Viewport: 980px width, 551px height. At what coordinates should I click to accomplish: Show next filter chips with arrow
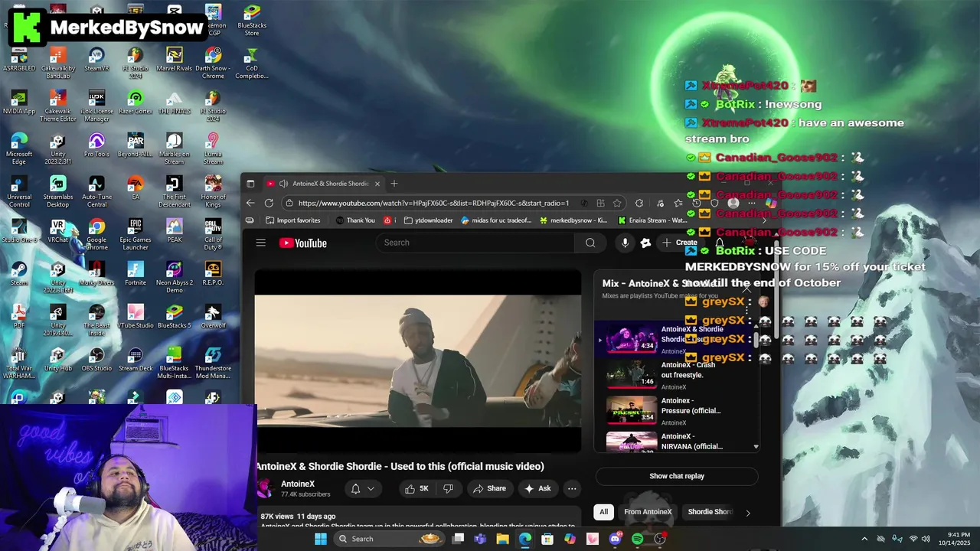point(748,513)
